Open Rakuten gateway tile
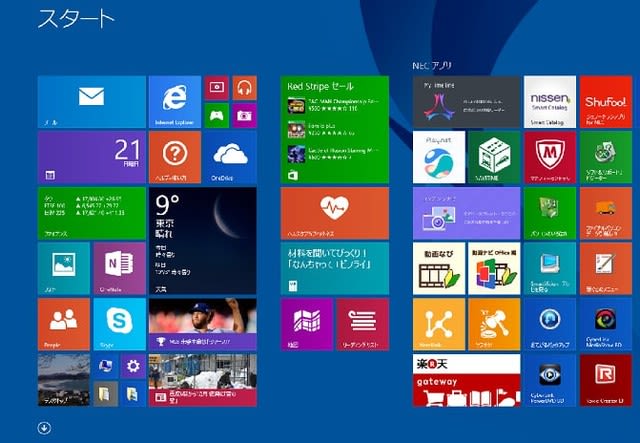The image size is (640, 443). [467, 380]
